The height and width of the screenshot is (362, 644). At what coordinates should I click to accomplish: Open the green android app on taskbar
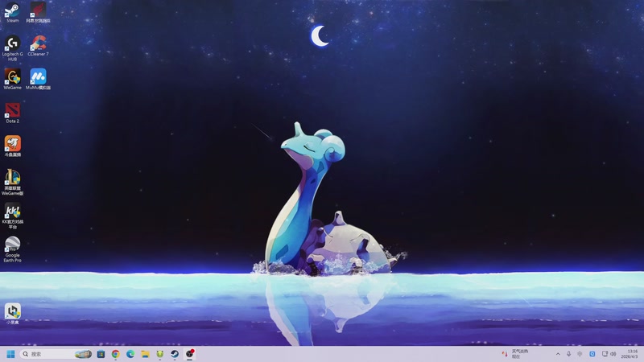pyautogui.click(x=159, y=354)
